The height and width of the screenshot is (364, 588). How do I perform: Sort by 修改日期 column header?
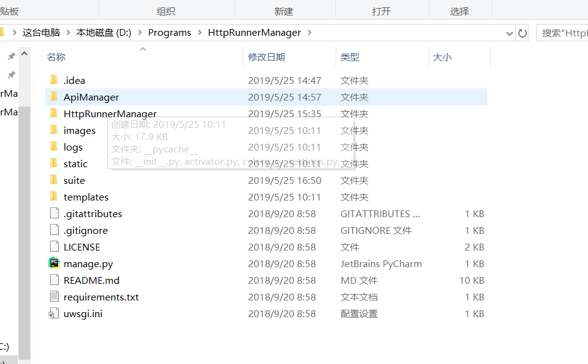(x=267, y=57)
